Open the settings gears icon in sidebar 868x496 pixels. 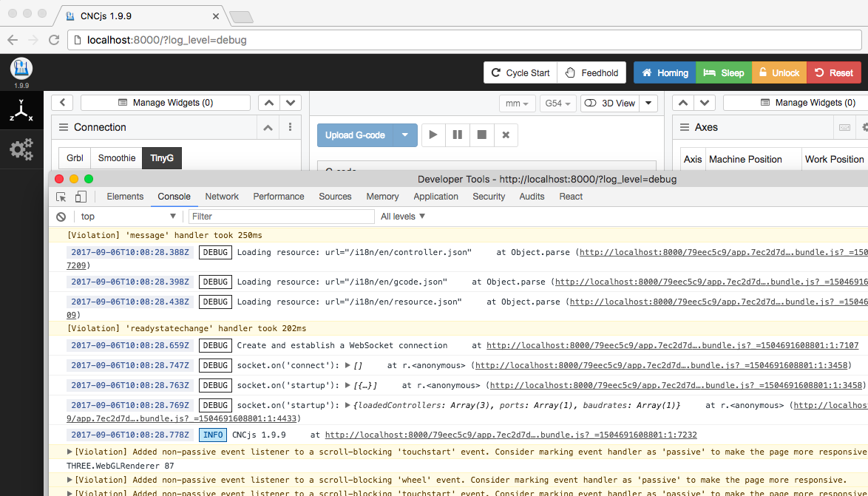[21, 149]
